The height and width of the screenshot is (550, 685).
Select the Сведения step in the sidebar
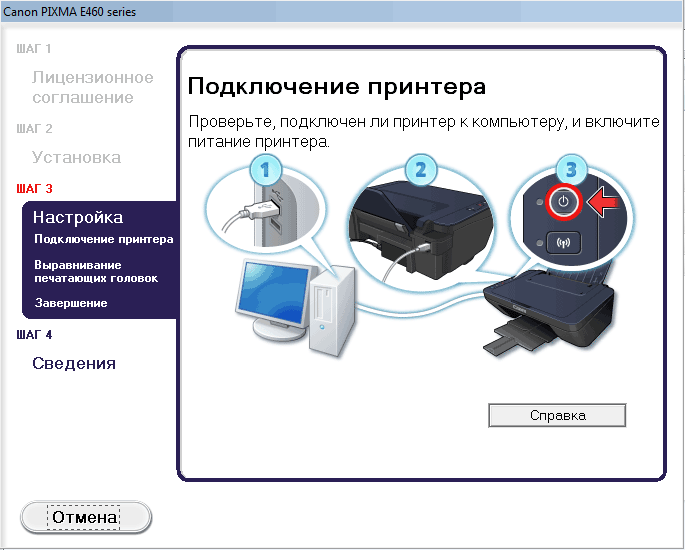[74, 363]
